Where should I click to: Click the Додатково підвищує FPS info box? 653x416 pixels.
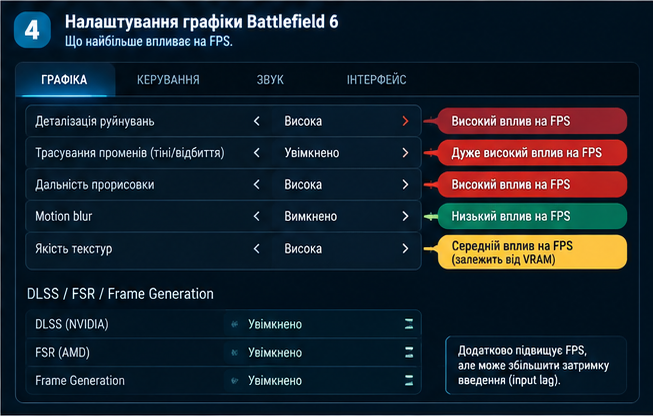536,365
